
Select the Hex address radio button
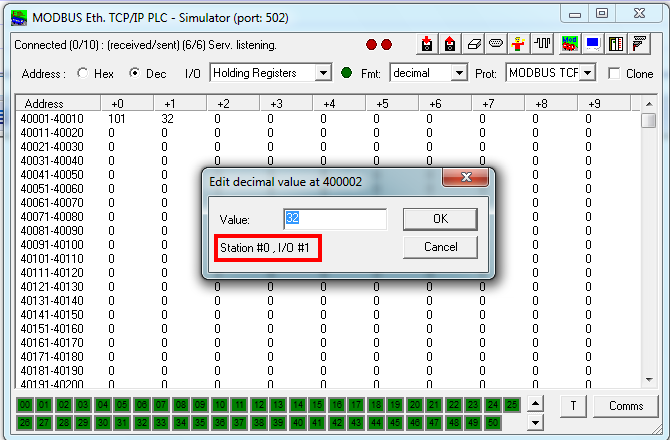[x=82, y=73]
